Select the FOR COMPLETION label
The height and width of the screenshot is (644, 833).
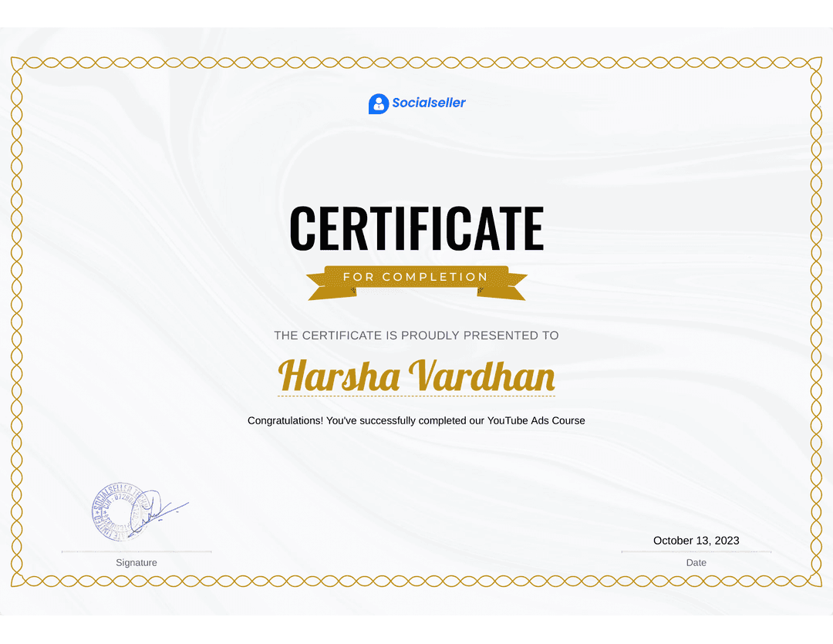point(416,277)
